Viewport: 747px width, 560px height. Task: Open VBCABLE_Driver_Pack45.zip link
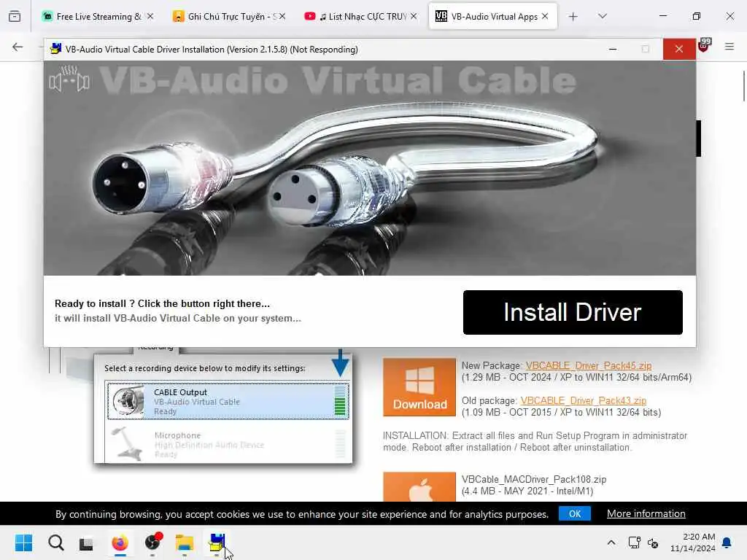(589, 366)
